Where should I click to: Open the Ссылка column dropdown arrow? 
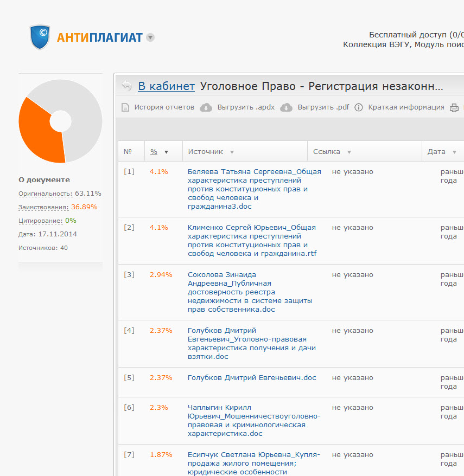coord(349,152)
